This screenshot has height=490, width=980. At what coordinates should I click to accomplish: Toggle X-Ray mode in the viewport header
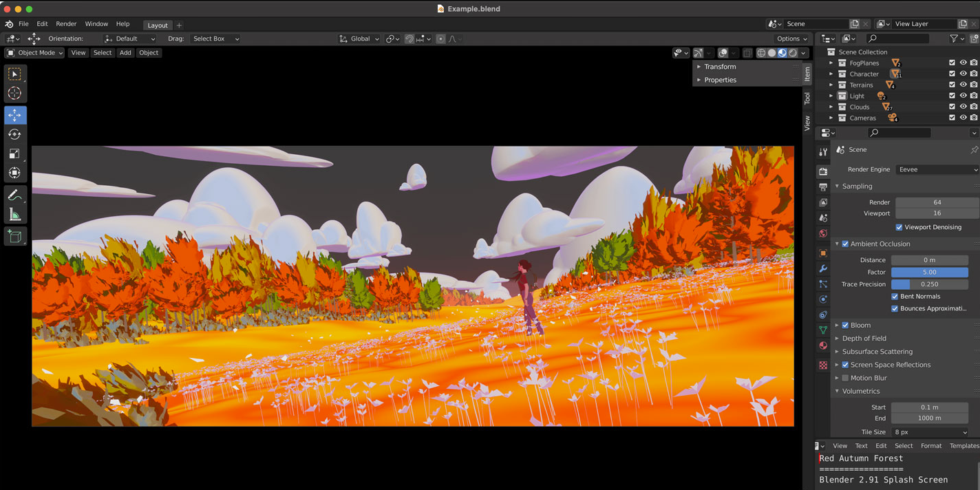747,53
